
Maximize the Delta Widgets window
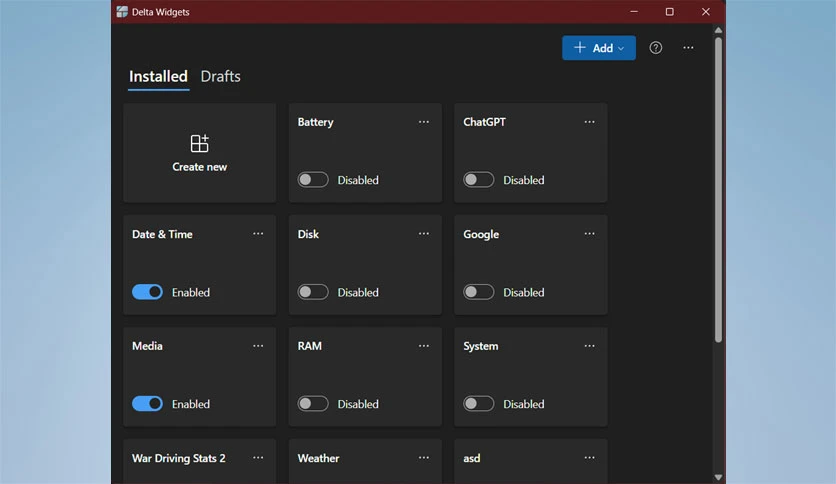point(670,12)
